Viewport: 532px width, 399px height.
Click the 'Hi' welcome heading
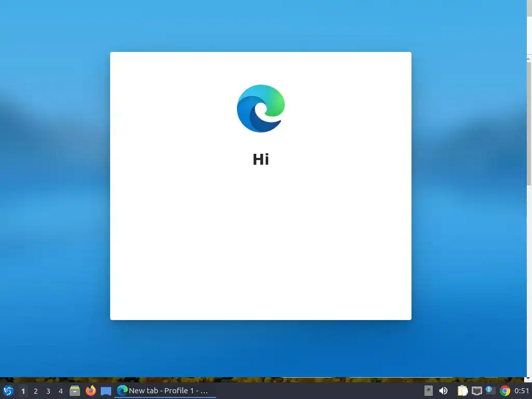coord(261,159)
